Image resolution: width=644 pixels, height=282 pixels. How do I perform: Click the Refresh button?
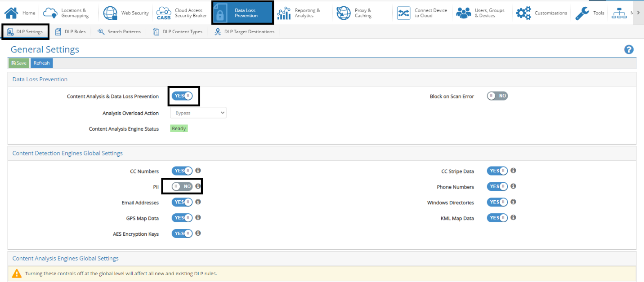(42, 63)
